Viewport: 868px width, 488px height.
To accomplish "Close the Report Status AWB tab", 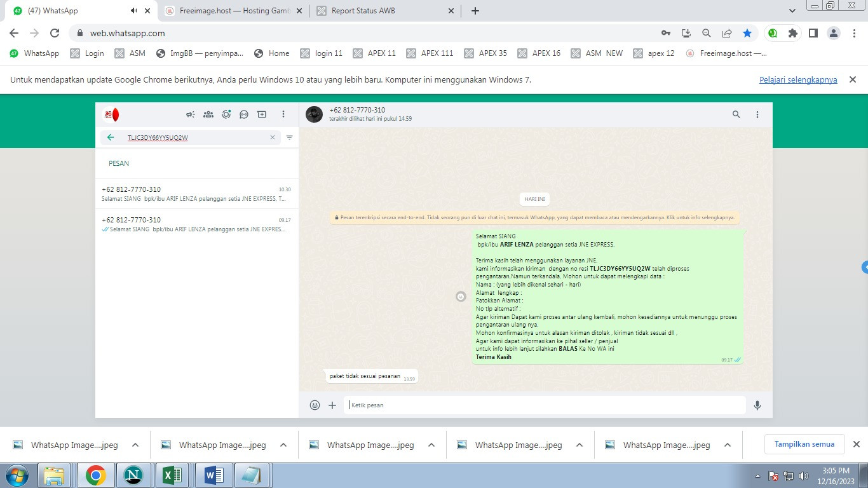I will [451, 11].
